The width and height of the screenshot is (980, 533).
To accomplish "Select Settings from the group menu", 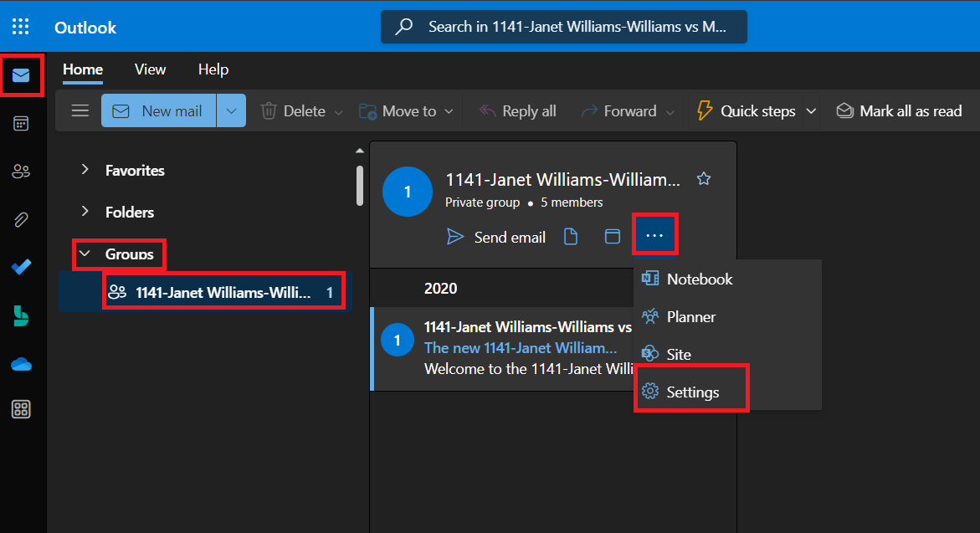I will coord(692,392).
